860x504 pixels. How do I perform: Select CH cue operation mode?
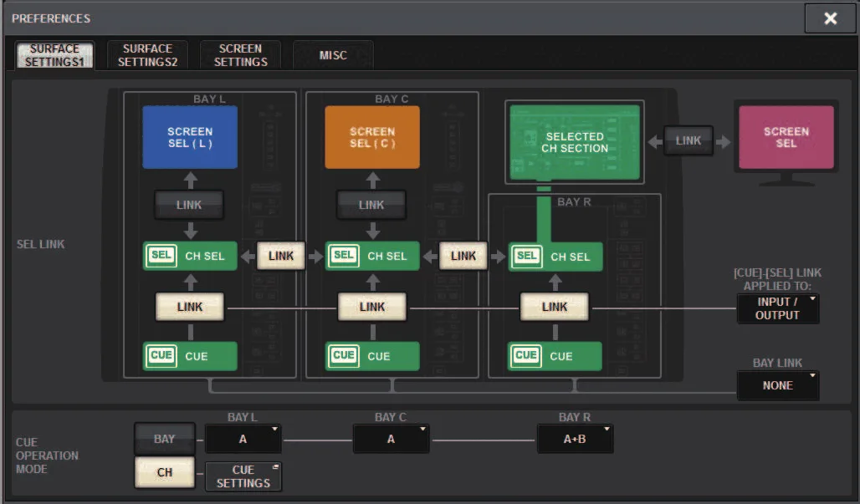[x=165, y=472]
